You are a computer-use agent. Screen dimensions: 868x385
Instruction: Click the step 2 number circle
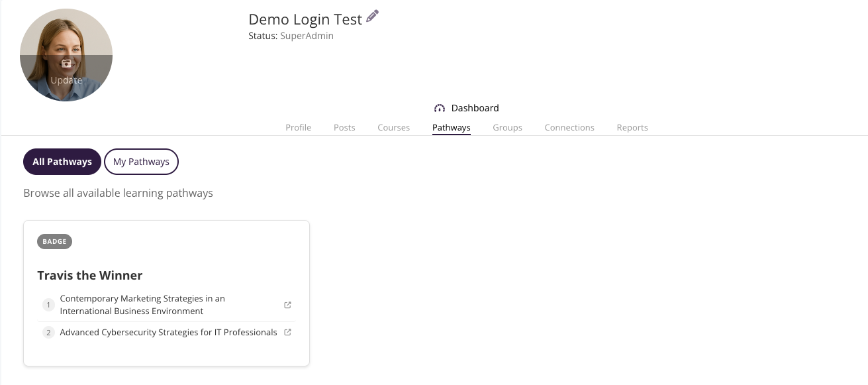[48, 333]
